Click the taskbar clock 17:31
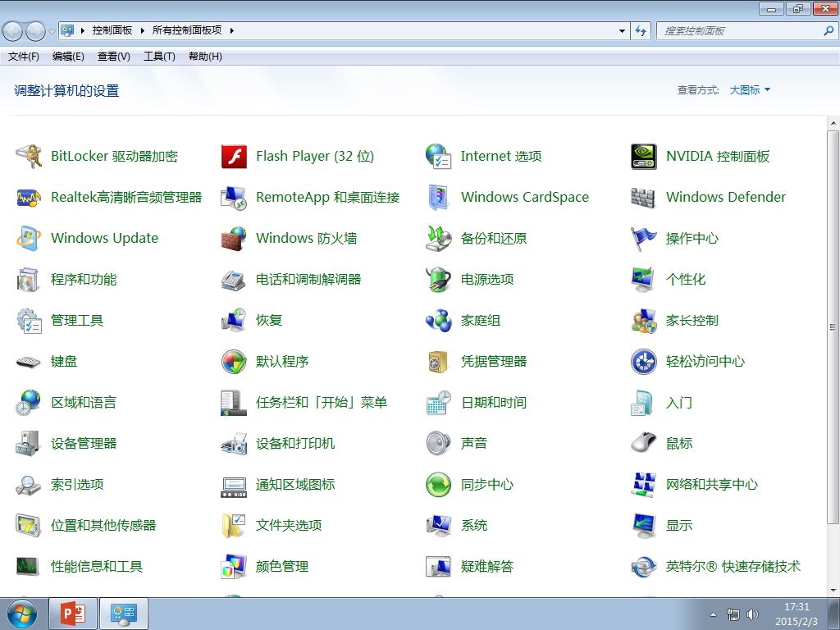 click(x=797, y=607)
